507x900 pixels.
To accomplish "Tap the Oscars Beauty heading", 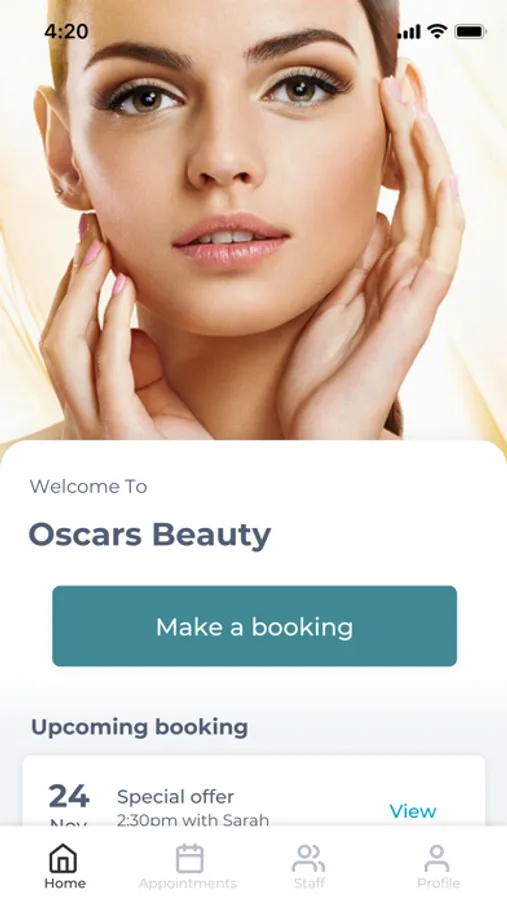I will coord(150,534).
